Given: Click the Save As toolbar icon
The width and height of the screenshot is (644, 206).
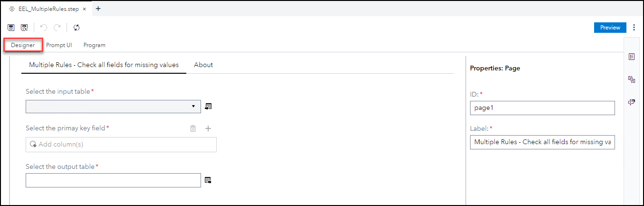Looking at the screenshot, I should (24, 28).
